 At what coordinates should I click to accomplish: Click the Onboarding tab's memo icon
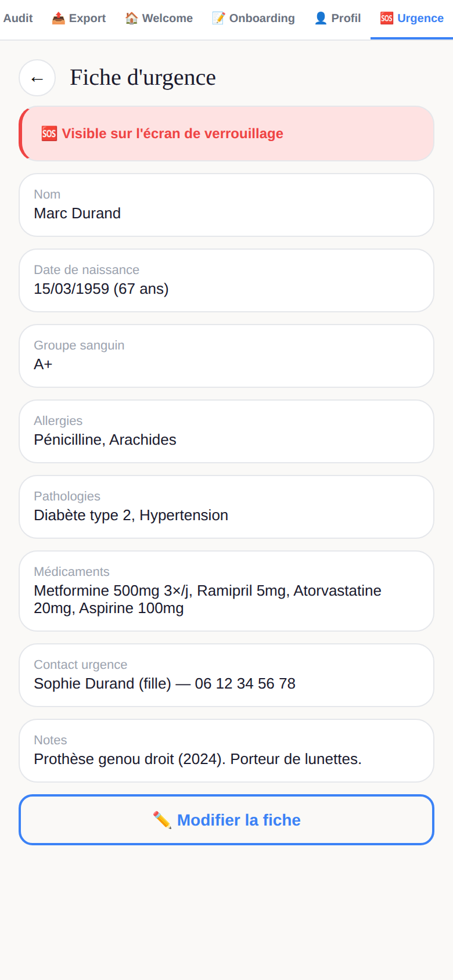point(218,18)
